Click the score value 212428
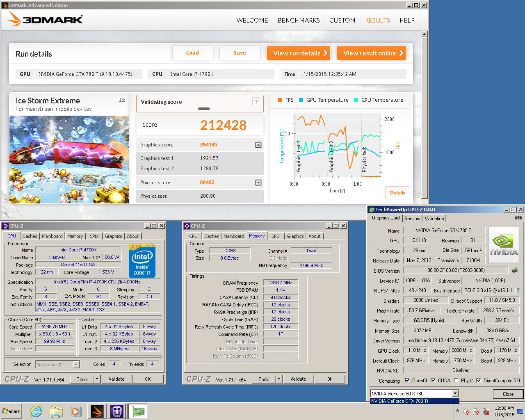 pyautogui.click(x=224, y=125)
